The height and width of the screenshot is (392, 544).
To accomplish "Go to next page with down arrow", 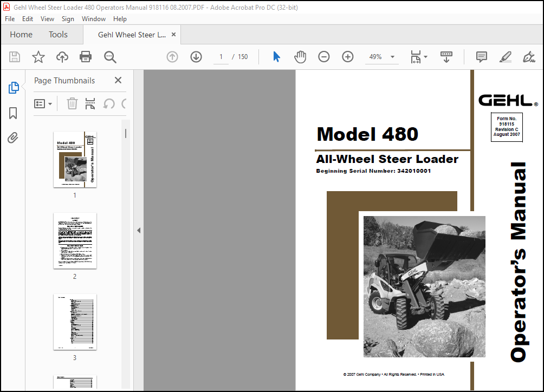I will pos(196,57).
